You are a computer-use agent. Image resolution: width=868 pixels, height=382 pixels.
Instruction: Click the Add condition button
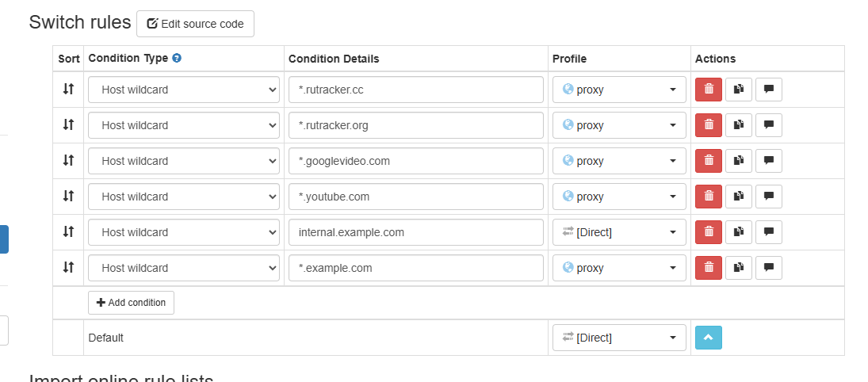[131, 303]
